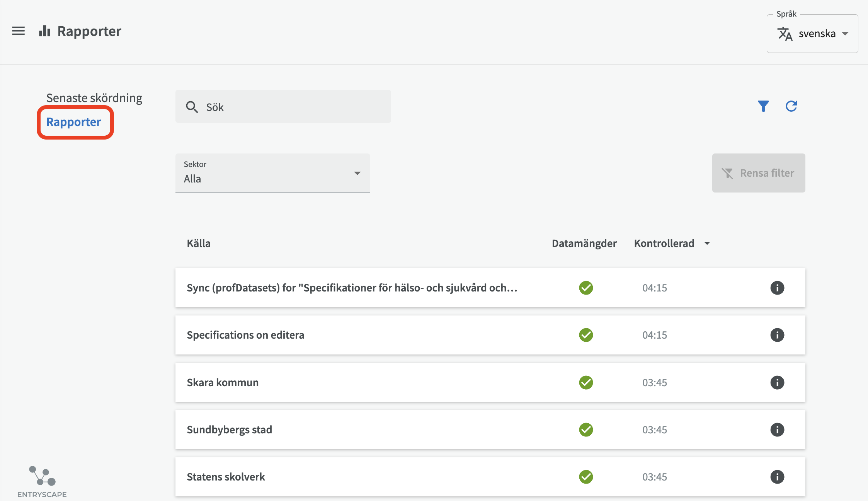The image size is (868, 501).
Task: Open Senaste skördning sidebar item
Action: (x=94, y=98)
